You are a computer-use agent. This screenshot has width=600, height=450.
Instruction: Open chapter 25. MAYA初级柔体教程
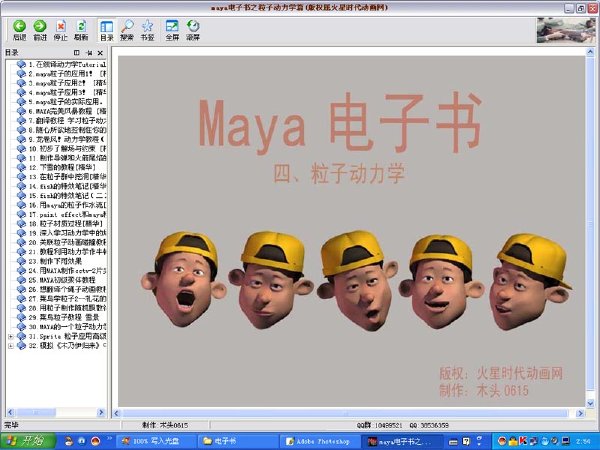coord(62,280)
